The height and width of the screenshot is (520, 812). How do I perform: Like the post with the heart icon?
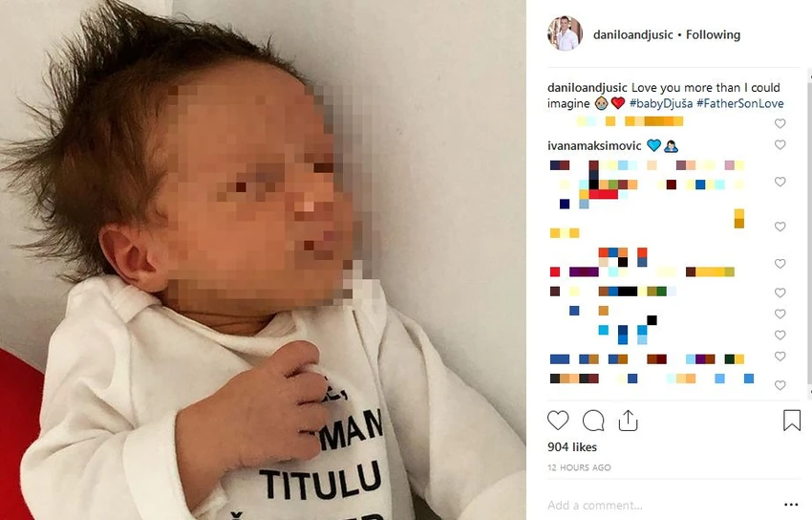point(558,420)
